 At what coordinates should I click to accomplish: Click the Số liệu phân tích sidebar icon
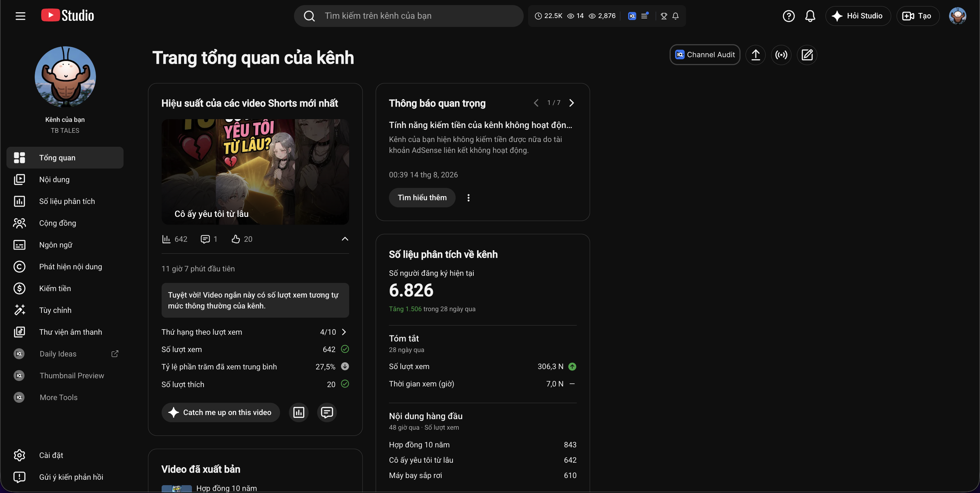pos(19,201)
